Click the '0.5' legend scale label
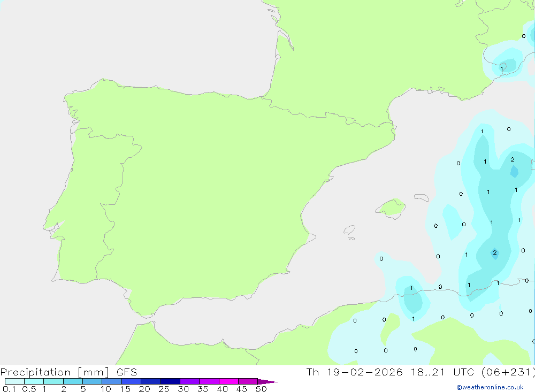 [x=29, y=389]
